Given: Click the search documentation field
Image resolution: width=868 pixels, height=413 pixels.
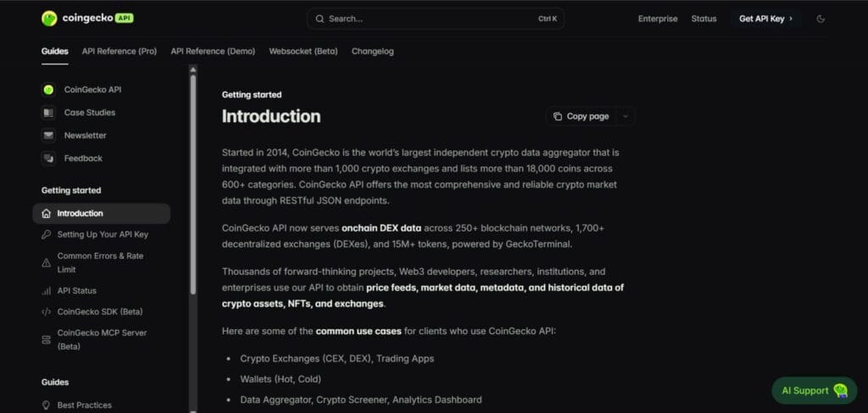Looking at the screenshot, I should (x=435, y=19).
